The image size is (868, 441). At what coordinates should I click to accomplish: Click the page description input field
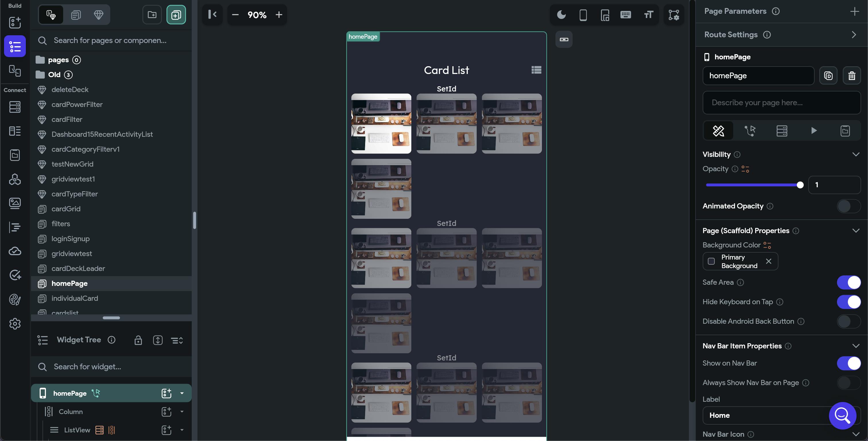click(x=781, y=103)
